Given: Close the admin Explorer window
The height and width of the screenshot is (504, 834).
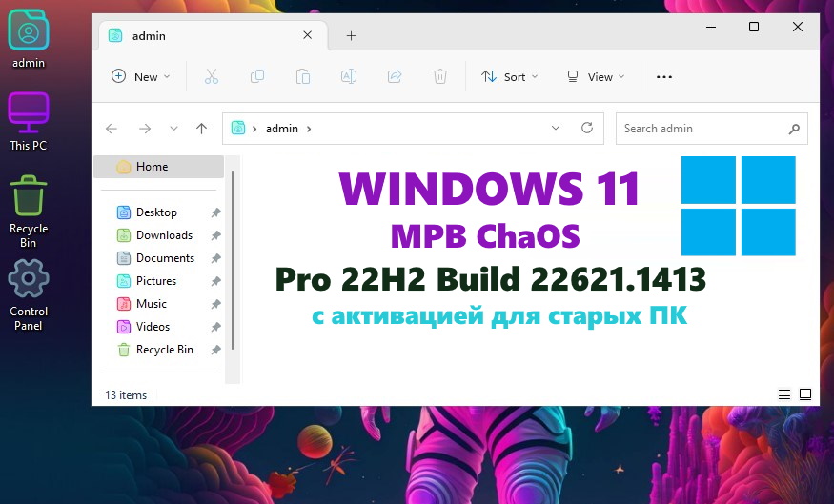Looking at the screenshot, I should pos(797,27).
